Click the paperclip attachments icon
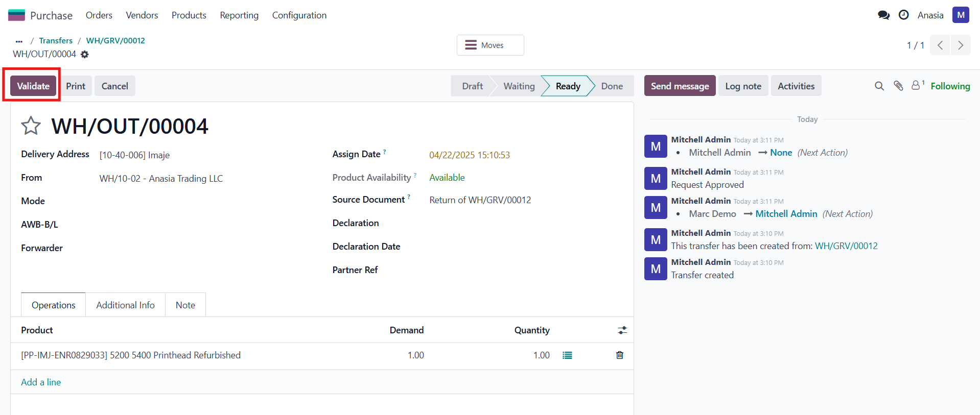 pyautogui.click(x=898, y=86)
